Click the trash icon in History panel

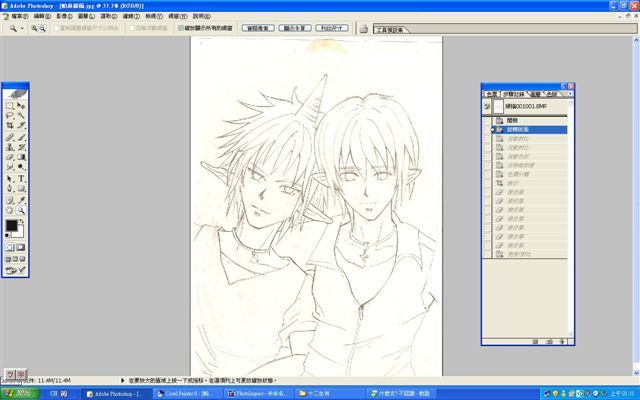tap(562, 342)
